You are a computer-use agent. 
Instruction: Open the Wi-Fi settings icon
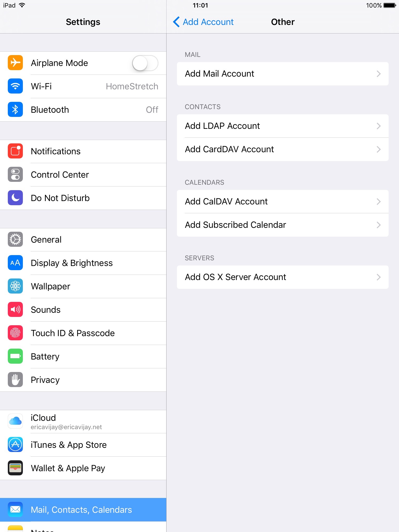pos(15,86)
